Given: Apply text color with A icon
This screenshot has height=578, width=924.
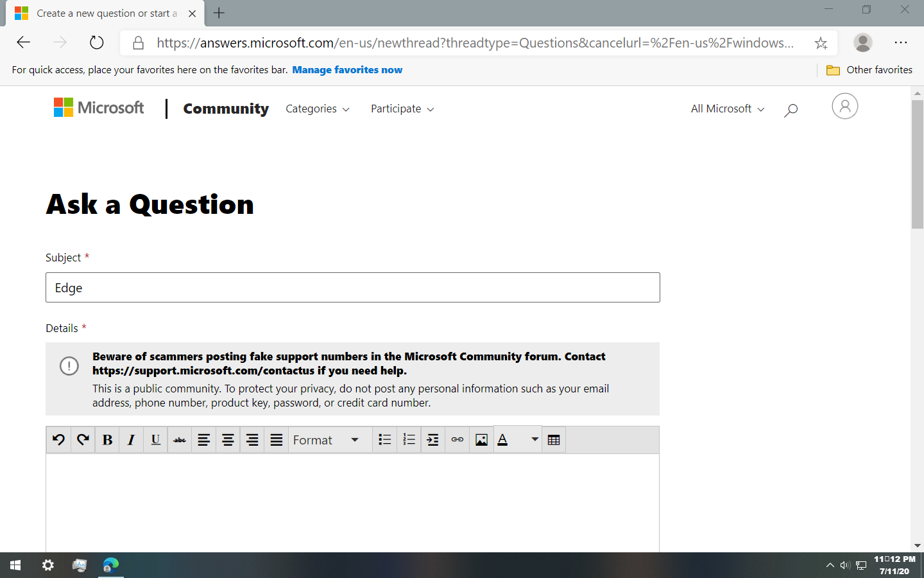Looking at the screenshot, I should pos(503,440).
